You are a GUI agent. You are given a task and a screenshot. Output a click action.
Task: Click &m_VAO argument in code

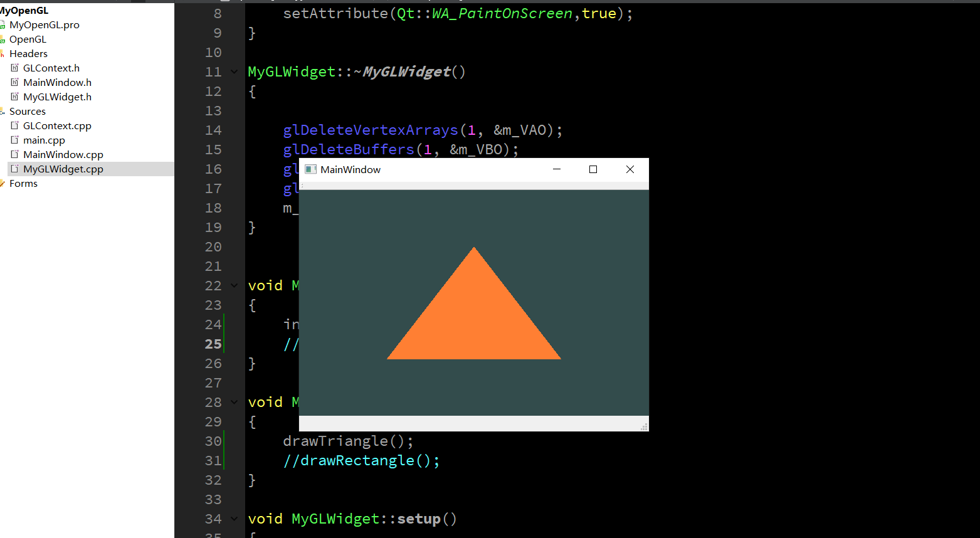(x=520, y=130)
